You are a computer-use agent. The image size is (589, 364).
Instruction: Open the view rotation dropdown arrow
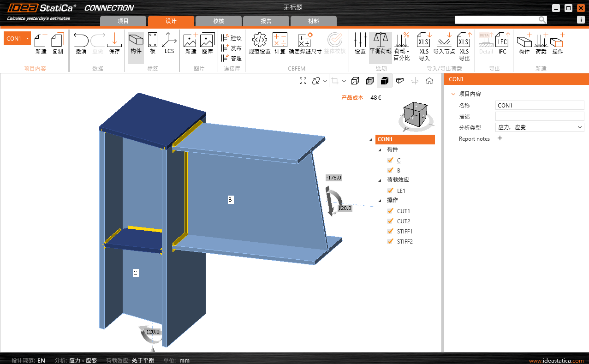[325, 81]
